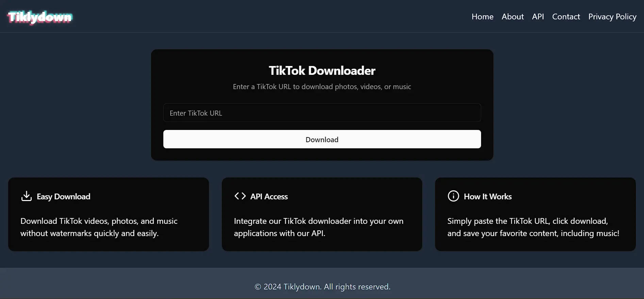Click the API Access code brackets icon
Viewport: 644px width, 299px height.
[240, 196]
